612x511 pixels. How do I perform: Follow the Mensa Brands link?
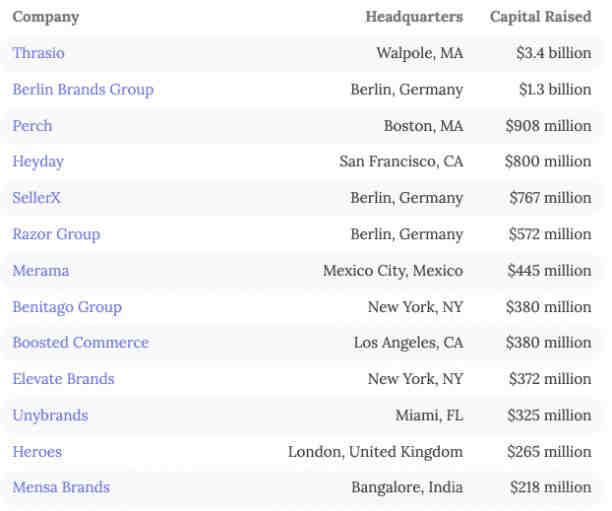coord(61,487)
